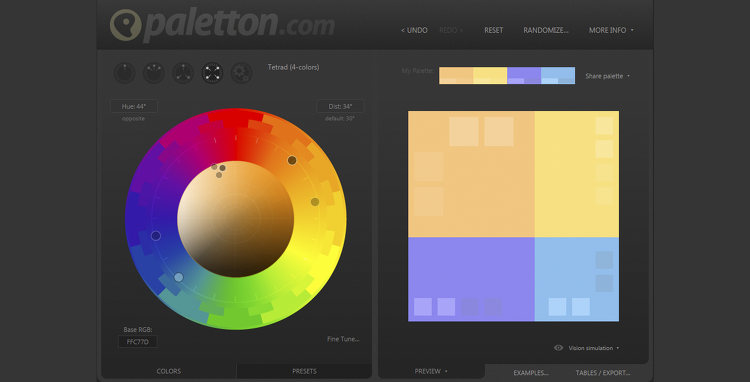This screenshot has height=382, width=750.
Task: Click the Paletton logo icon
Action: pos(125,25)
